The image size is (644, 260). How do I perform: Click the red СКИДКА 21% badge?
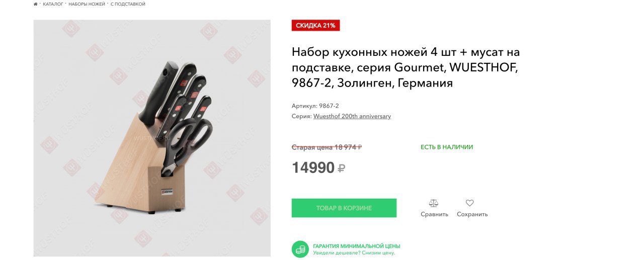point(315,25)
